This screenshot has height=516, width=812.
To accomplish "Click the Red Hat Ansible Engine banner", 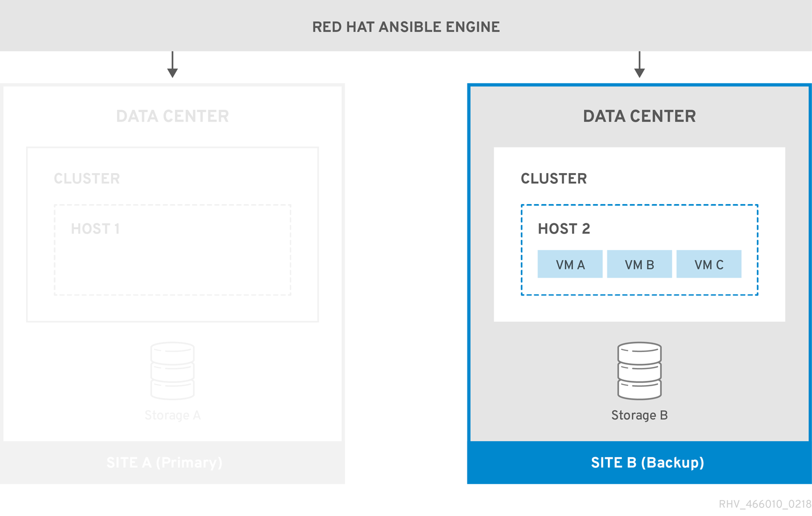I will coord(406,27).
